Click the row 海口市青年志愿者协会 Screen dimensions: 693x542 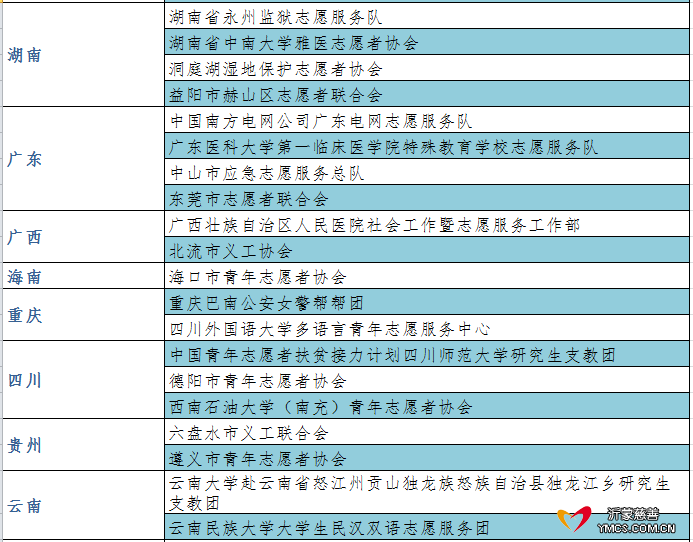427,276
